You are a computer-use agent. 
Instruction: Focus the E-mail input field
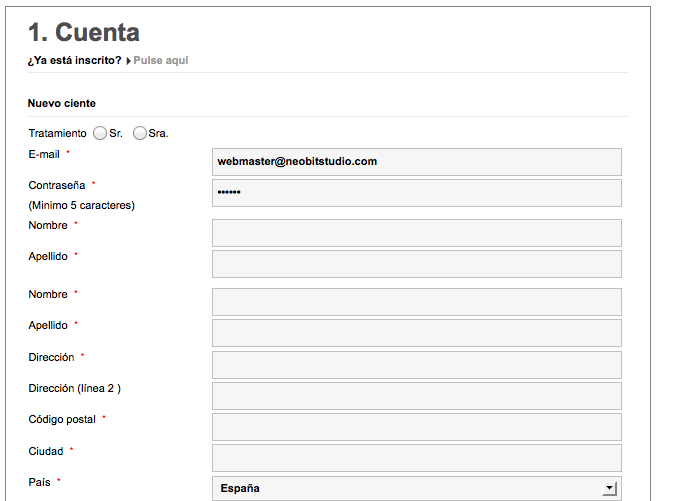click(x=416, y=162)
